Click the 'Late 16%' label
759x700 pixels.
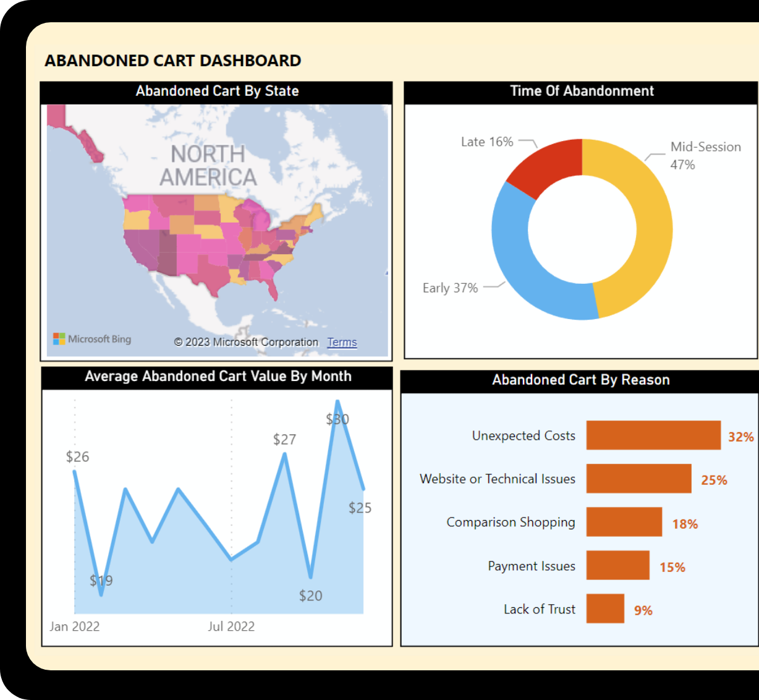[x=487, y=142]
